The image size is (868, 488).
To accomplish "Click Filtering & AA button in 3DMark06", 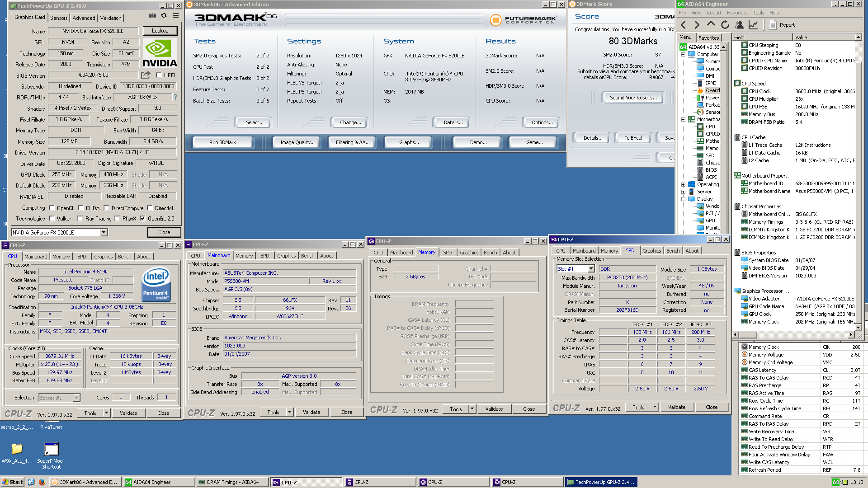I will (353, 142).
